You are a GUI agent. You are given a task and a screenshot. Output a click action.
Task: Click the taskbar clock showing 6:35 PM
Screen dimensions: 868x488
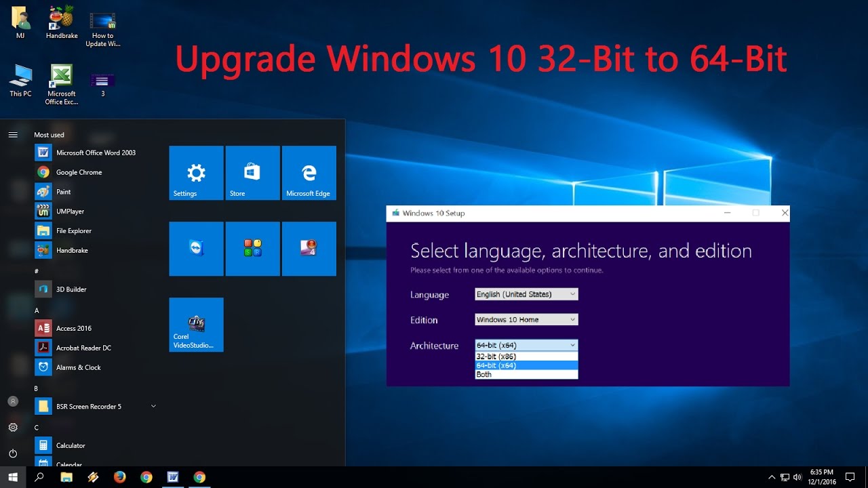pos(822,477)
